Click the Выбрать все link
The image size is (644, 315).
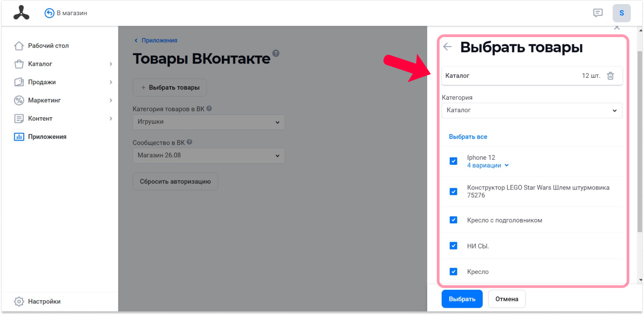tap(468, 137)
